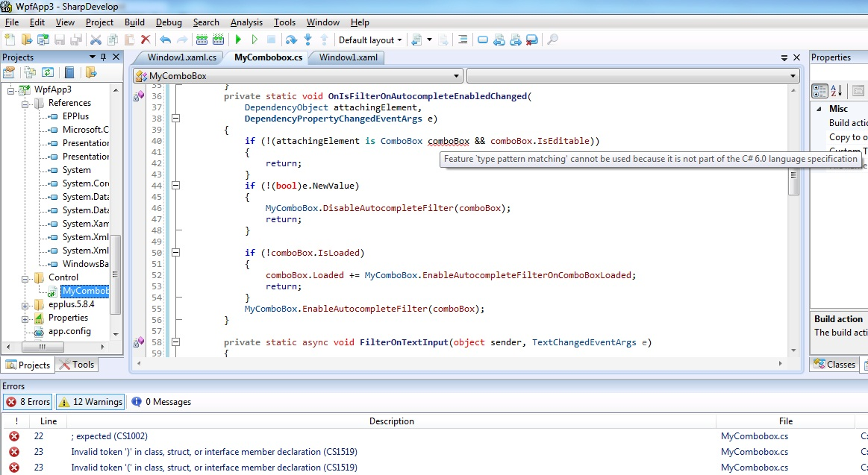868x475 pixels.
Task: Click the Undo arrow icon
Action: (x=165, y=40)
